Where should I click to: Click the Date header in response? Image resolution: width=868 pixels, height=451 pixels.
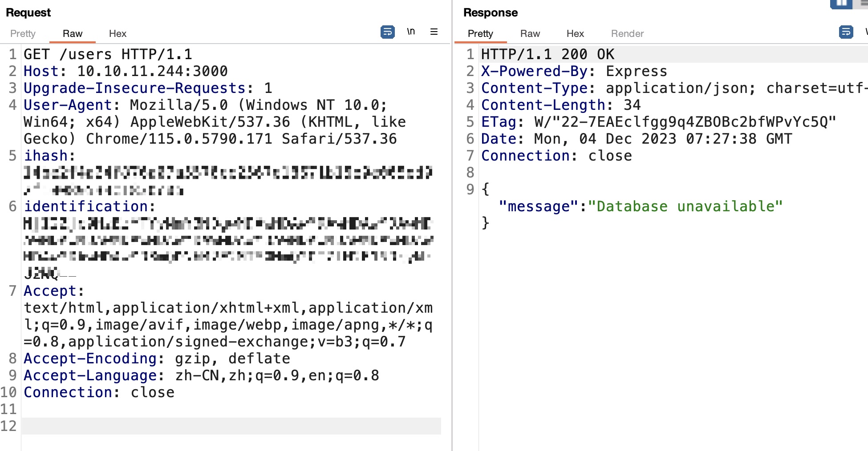[637, 139]
